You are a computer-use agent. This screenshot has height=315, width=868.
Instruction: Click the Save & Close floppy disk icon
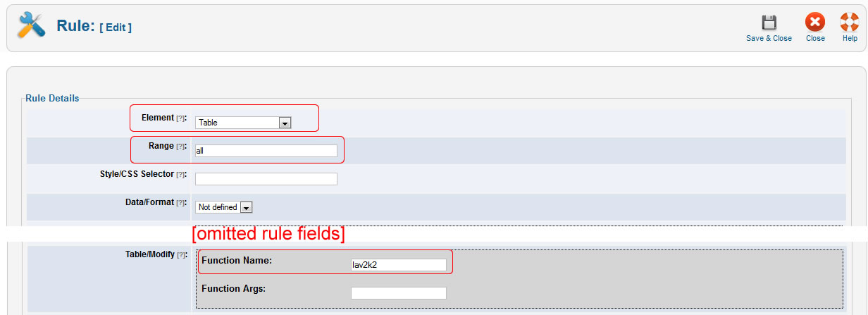[769, 23]
